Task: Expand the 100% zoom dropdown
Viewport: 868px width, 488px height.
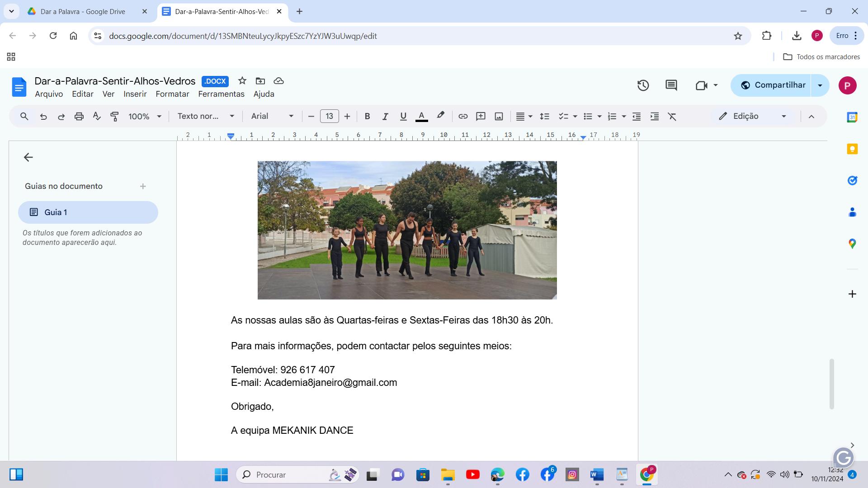Action: tap(145, 116)
